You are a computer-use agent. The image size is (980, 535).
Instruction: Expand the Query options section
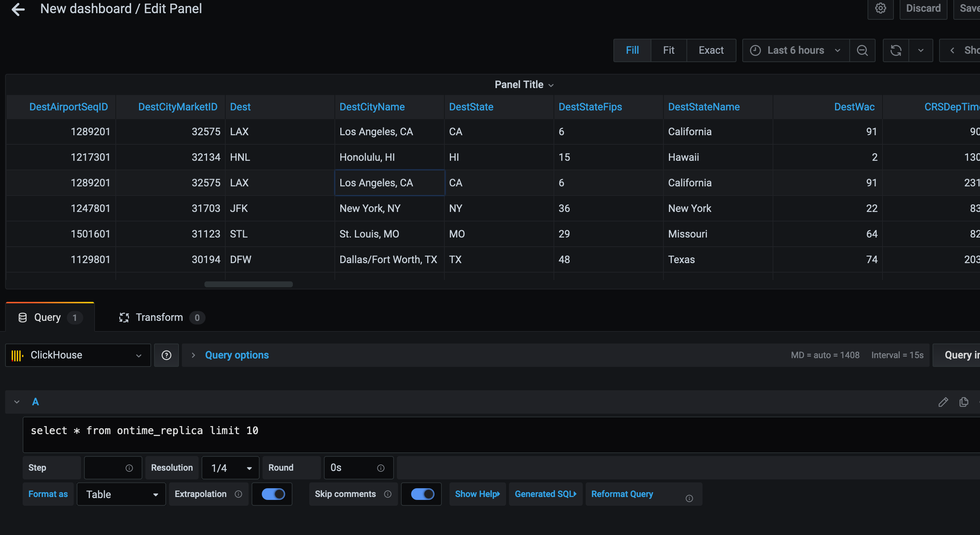[x=236, y=355]
